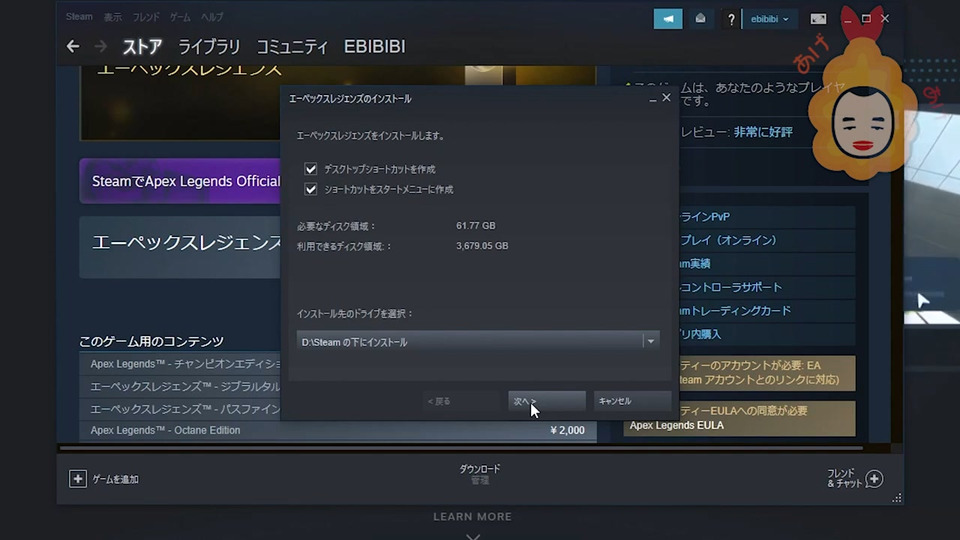
Task: Open the announcements megaphone icon
Action: pyautogui.click(x=667, y=19)
